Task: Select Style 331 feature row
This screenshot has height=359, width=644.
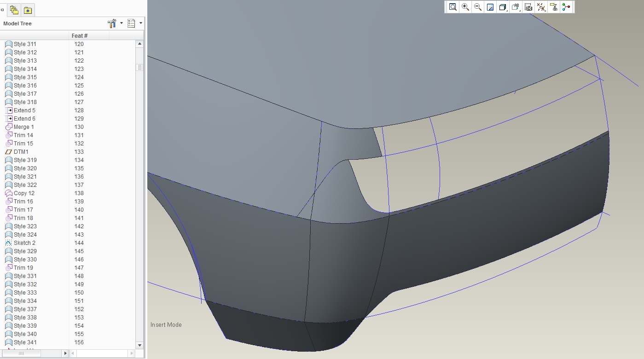Action: click(x=25, y=276)
